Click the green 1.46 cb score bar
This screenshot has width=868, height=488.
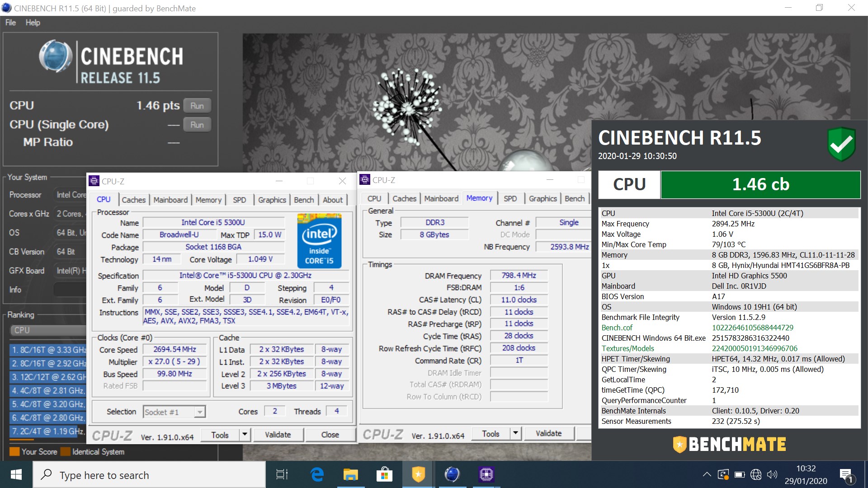760,184
